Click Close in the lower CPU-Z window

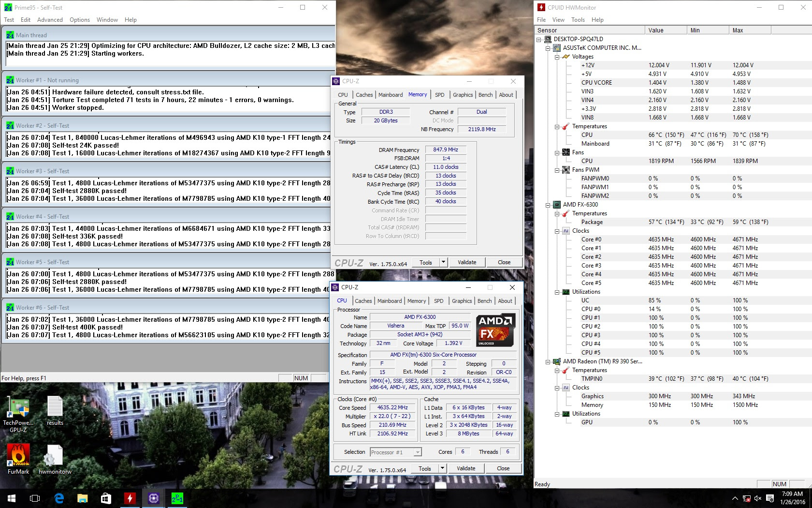point(503,468)
